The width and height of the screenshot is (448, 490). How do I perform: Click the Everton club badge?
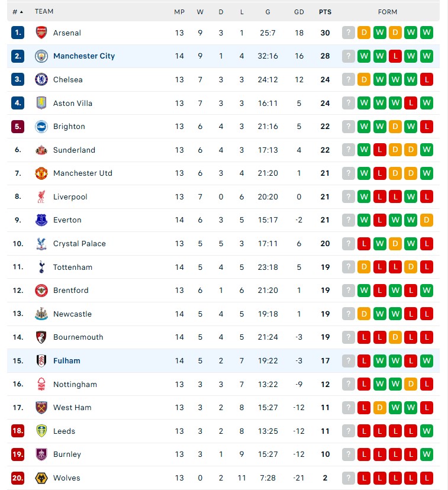point(41,220)
